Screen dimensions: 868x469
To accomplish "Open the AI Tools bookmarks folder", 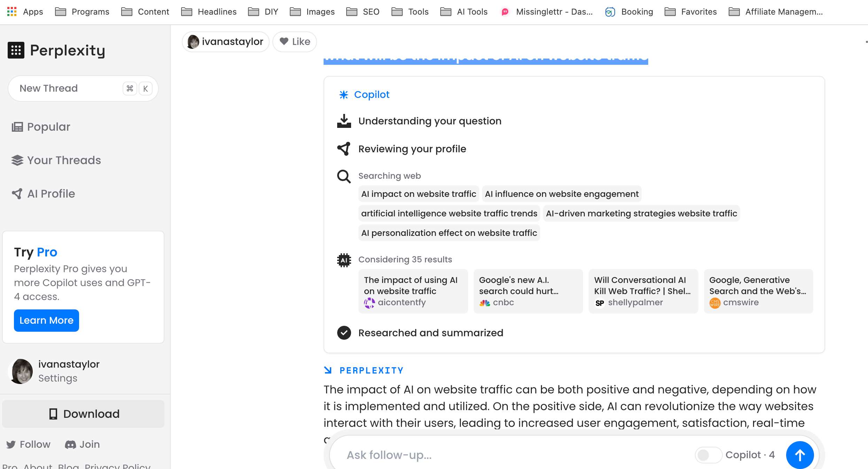I will tap(464, 11).
